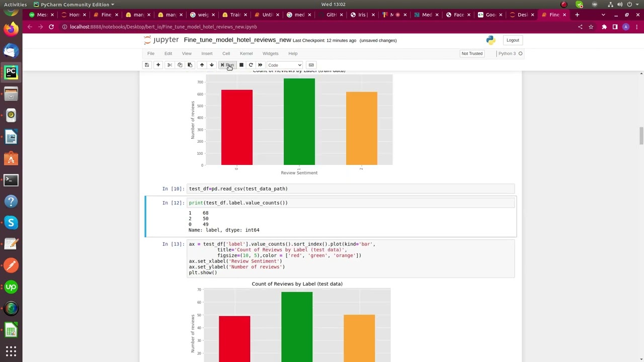Open the File menu
The height and width of the screenshot is (362, 644).
151,53
